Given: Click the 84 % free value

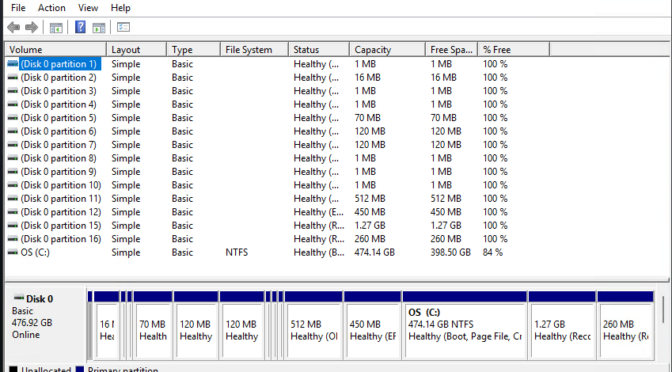Looking at the screenshot, I should coord(492,252).
